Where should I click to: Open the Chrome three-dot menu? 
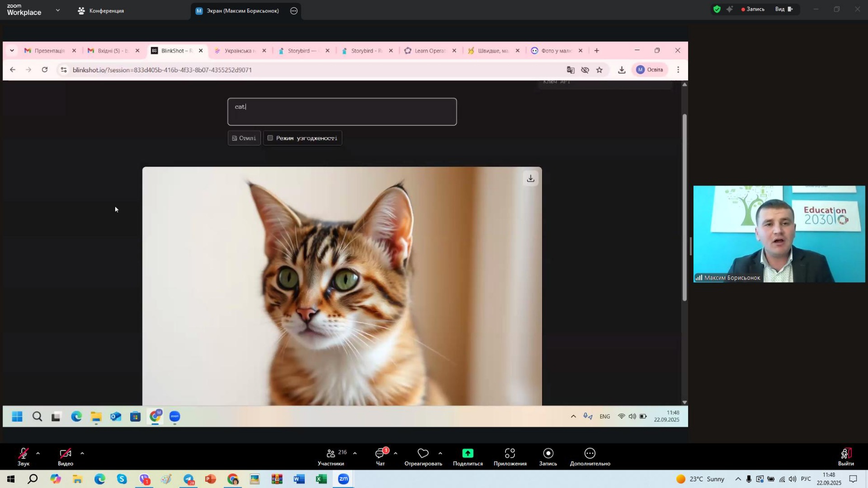coord(678,70)
